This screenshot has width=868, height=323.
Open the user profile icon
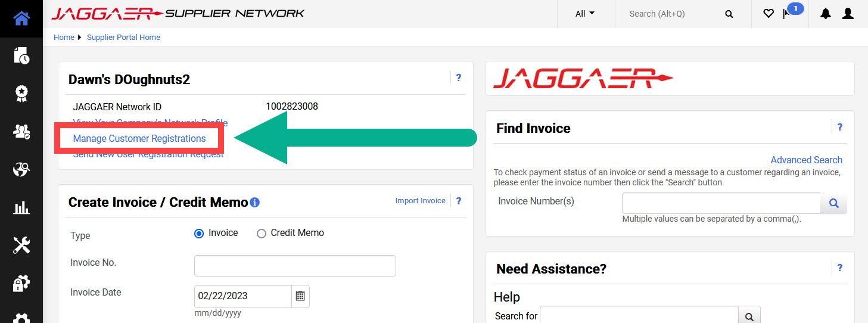pos(848,14)
